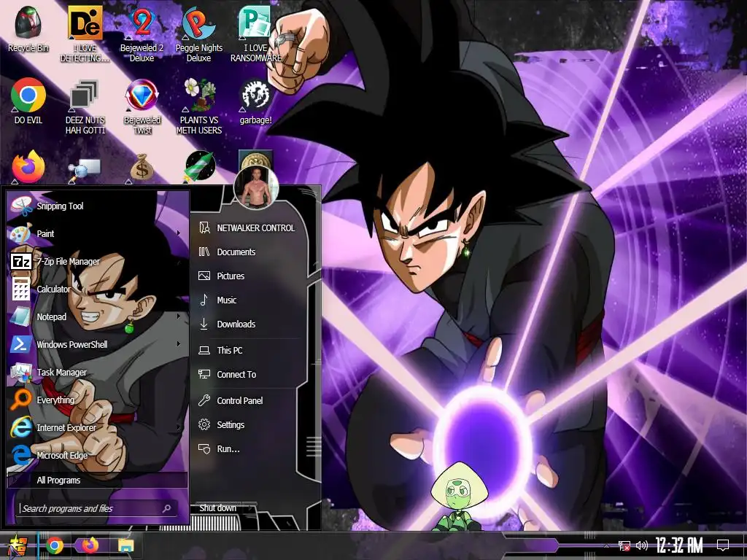Open This PC from the Start menu
The image size is (747, 560).
click(x=248, y=351)
